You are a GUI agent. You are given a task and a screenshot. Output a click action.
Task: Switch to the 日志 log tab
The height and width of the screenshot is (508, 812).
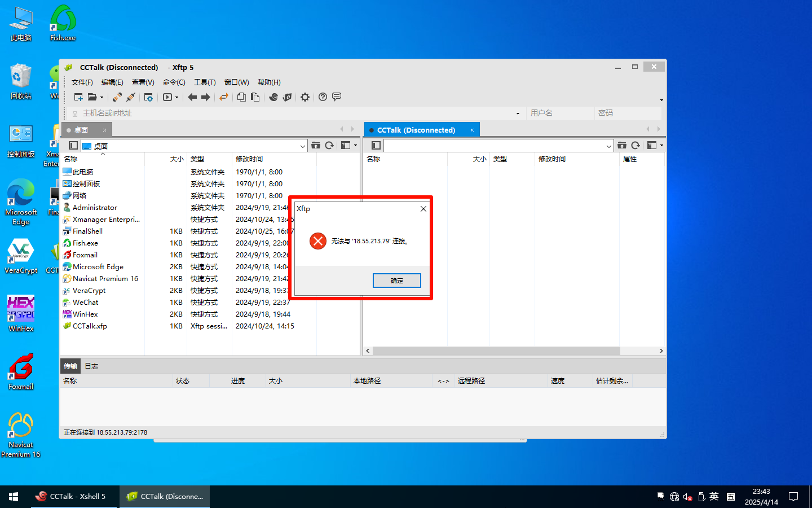pyautogui.click(x=91, y=366)
